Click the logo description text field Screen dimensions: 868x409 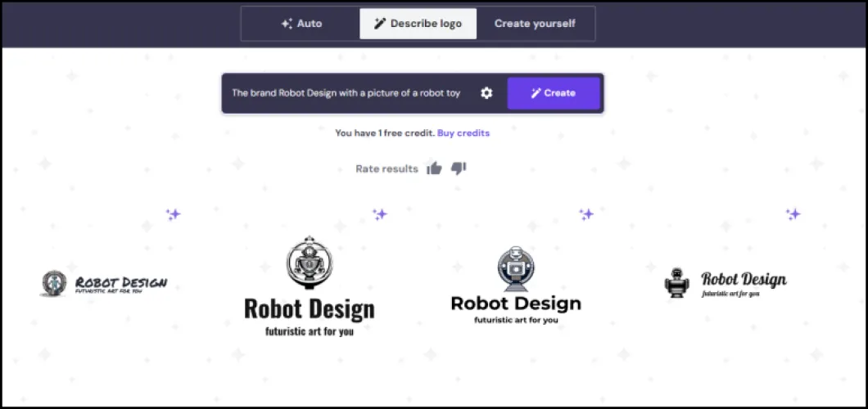tap(346, 93)
